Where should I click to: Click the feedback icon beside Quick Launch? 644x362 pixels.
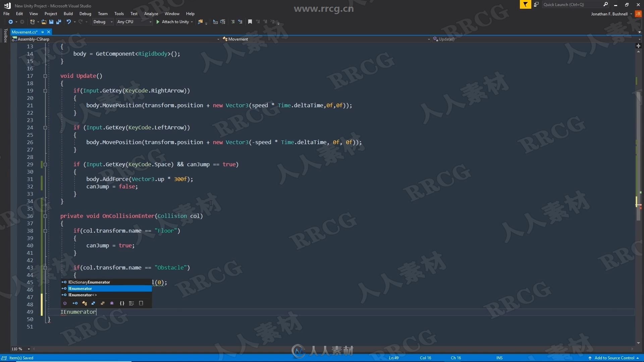[x=536, y=4]
